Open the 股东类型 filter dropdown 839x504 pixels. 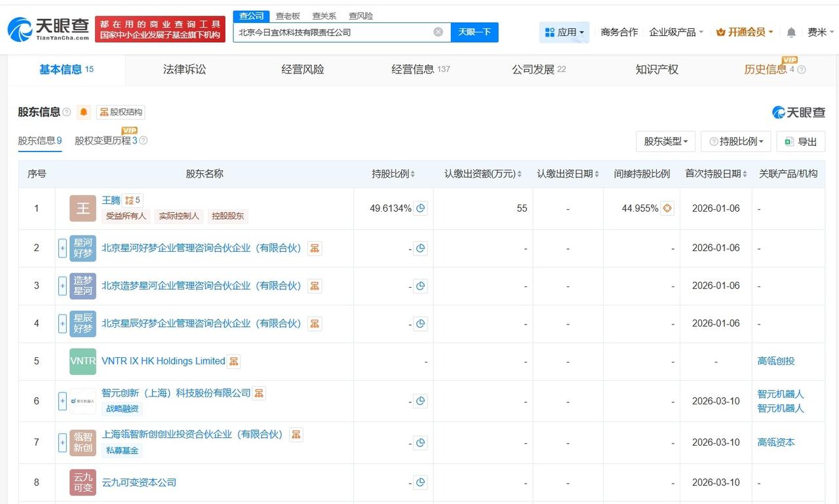[x=665, y=141]
